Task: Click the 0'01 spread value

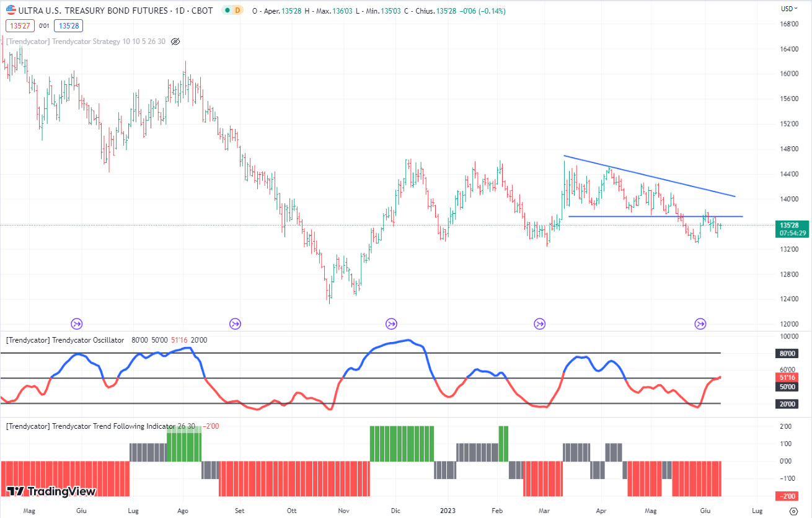Action: coord(44,26)
